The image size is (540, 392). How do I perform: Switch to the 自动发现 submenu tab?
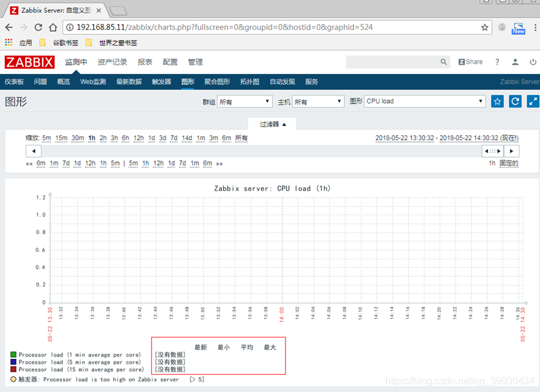(x=283, y=81)
